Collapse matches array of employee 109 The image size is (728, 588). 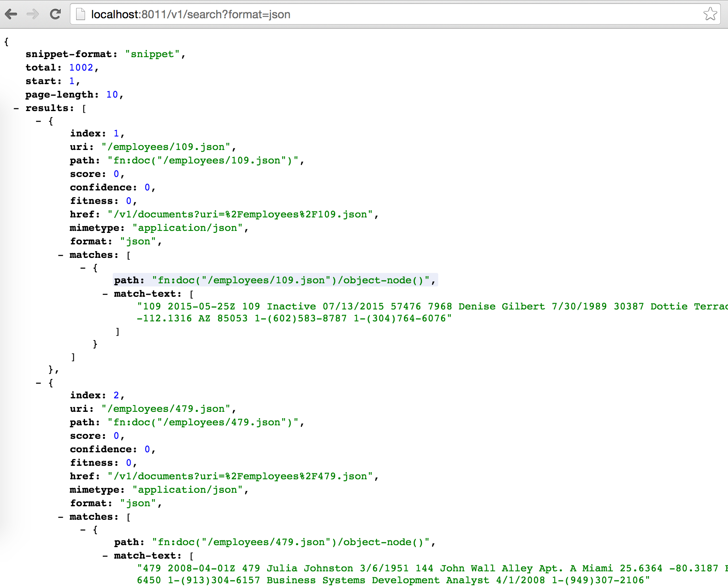(61, 255)
